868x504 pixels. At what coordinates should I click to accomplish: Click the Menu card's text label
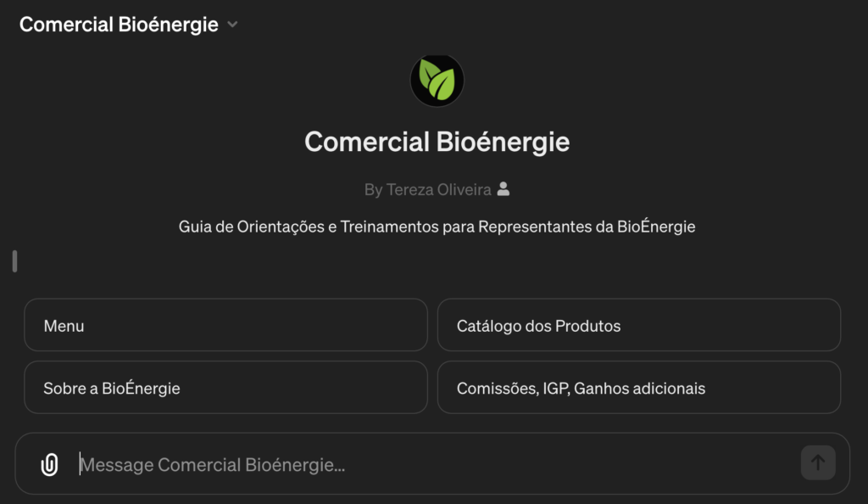tap(64, 326)
